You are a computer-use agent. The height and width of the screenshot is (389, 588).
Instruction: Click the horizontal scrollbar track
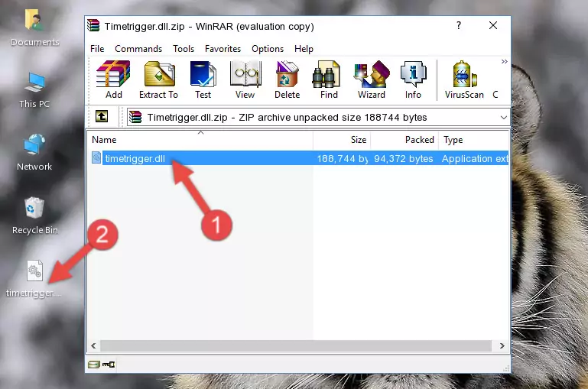click(296, 345)
